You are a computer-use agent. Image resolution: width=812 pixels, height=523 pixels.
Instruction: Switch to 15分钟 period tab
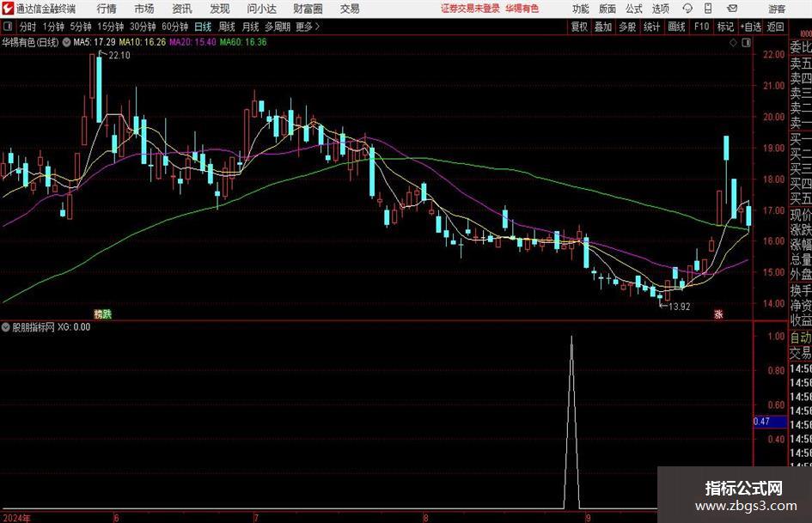pyautogui.click(x=111, y=27)
